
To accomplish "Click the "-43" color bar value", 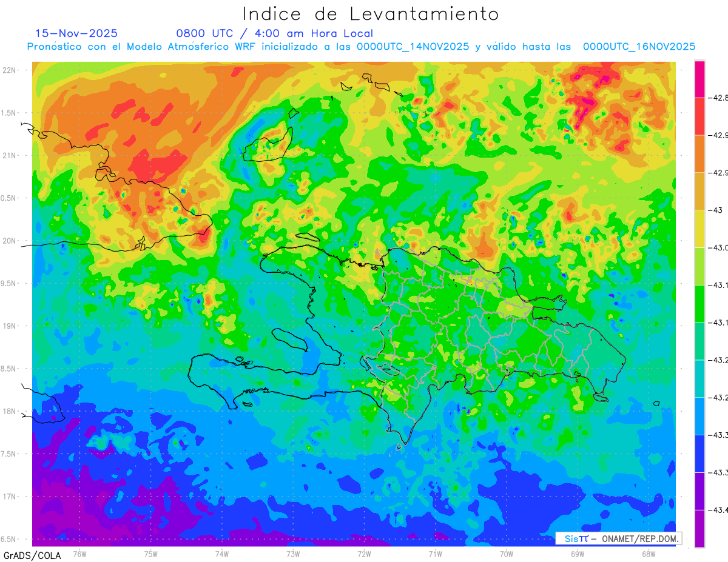I will point(716,210).
